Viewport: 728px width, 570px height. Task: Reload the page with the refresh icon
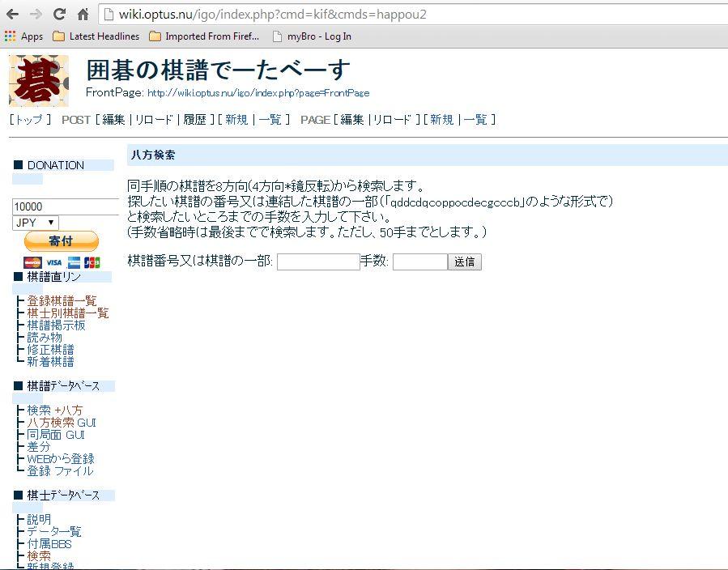pyautogui.click(x=59, y=14)
